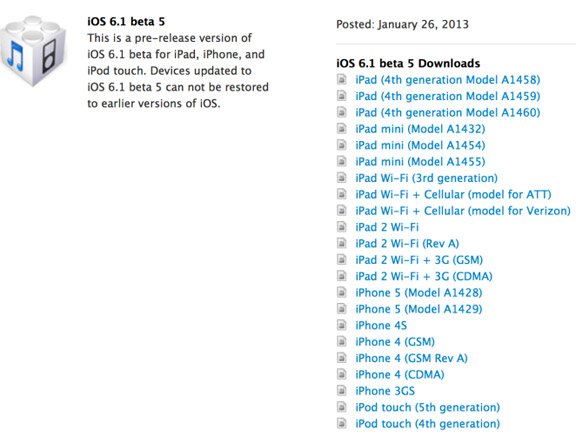Click file icon beside iPad 4th generation A1458

(x=342, y=79)
